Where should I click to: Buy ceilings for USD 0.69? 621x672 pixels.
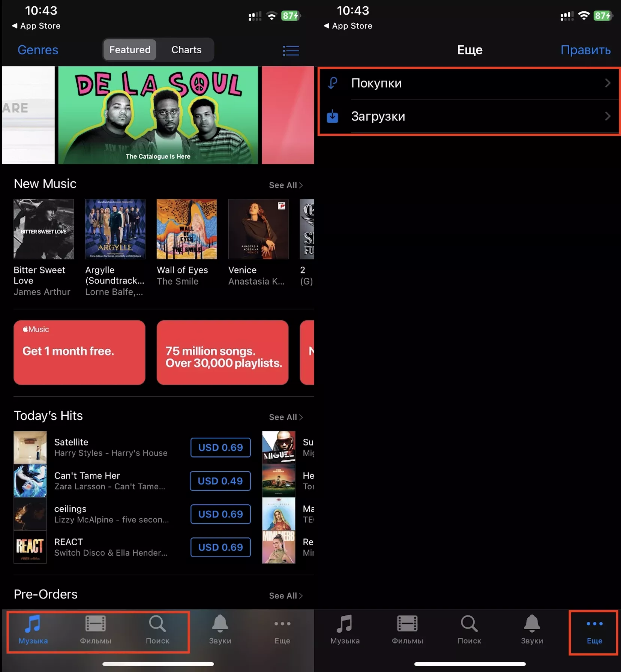coord(220,514)
